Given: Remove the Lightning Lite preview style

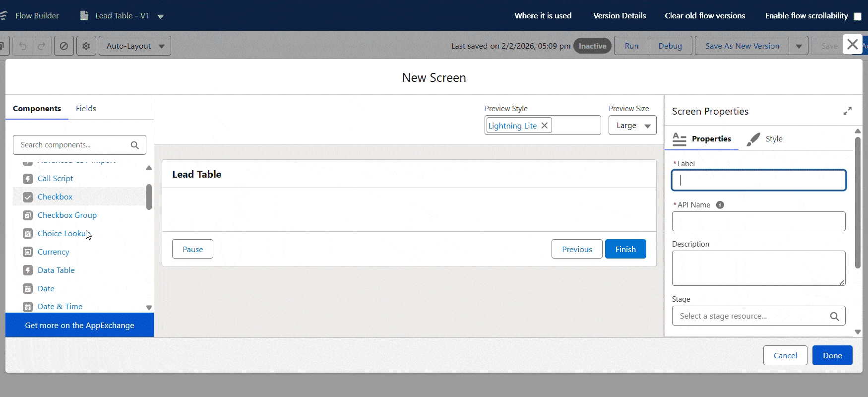Looking at the screenshot, I should pyautogui.click(x=545, y=126).
